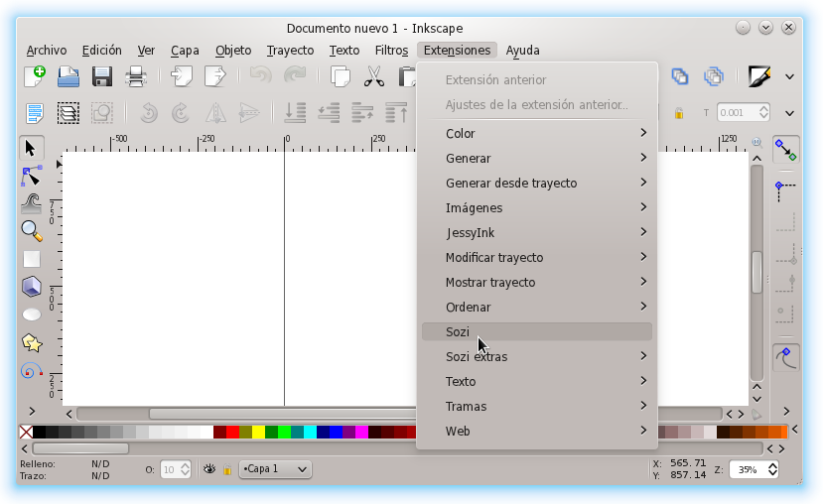
Task: Toggle snap to smooth nodes icon
Action: (x=785, y=358)
